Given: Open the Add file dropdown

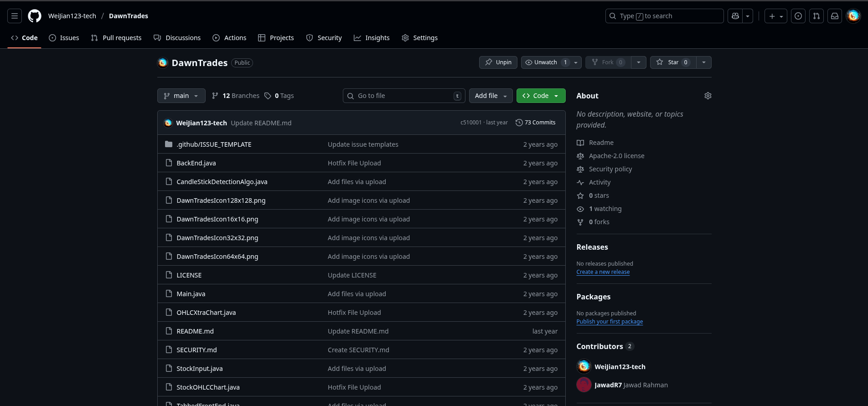Looking at the screenshot, I should tap(491, 96).
